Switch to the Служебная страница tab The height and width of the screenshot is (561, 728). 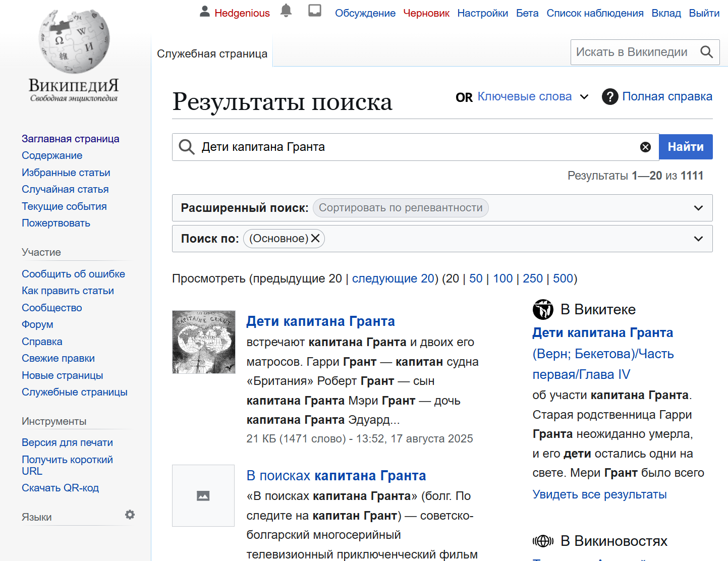[x=212, y=53]
